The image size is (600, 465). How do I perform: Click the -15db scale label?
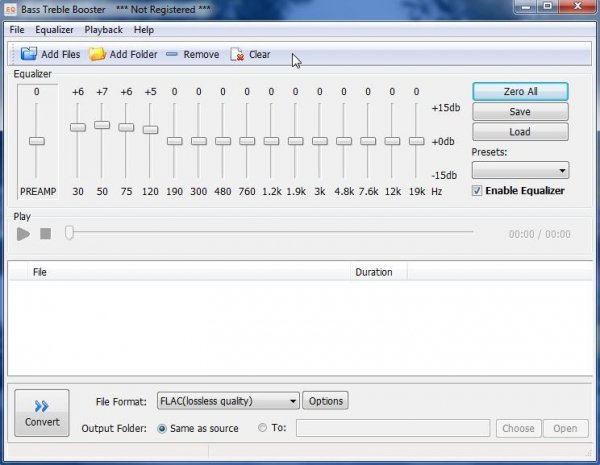(x=444, y=175)
